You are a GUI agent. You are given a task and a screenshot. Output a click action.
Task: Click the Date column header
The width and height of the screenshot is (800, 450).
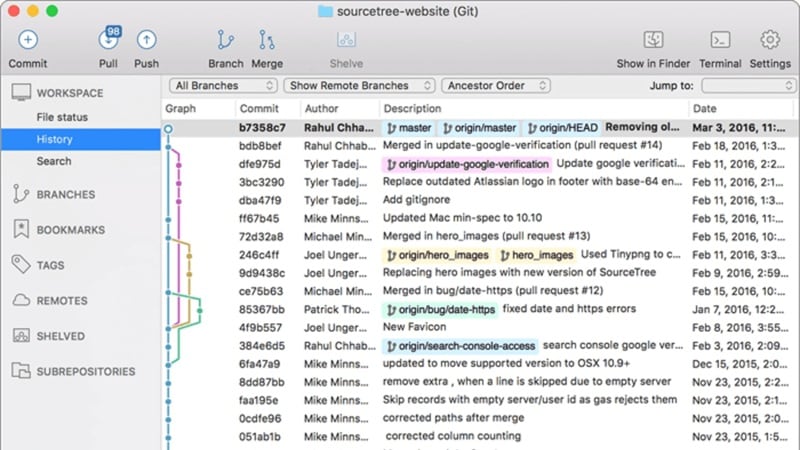705,109
